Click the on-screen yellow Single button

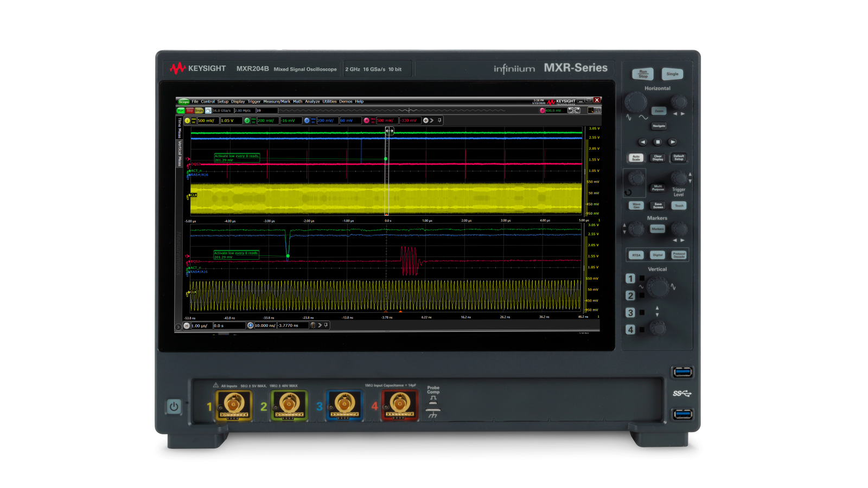click(199, 111)
